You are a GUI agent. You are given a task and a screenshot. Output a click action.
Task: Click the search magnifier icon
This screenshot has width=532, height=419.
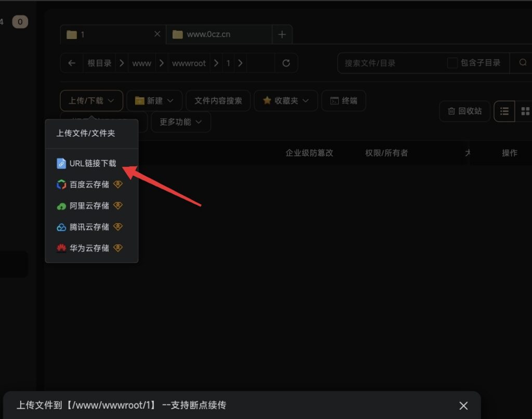click(523, 63)
